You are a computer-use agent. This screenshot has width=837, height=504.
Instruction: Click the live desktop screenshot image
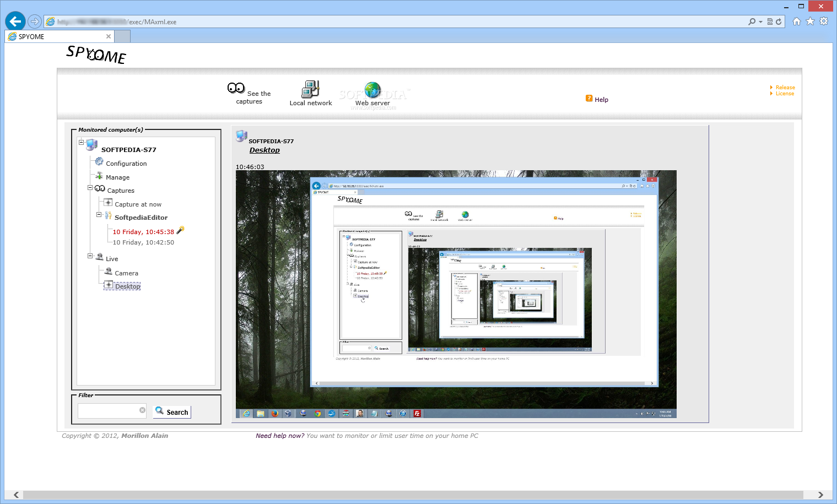(456, 294)
